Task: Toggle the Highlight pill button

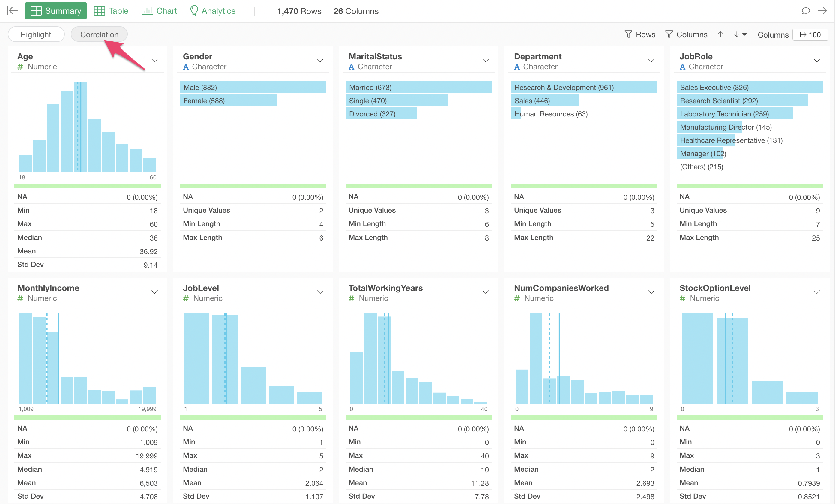Action: click(36, 34)
